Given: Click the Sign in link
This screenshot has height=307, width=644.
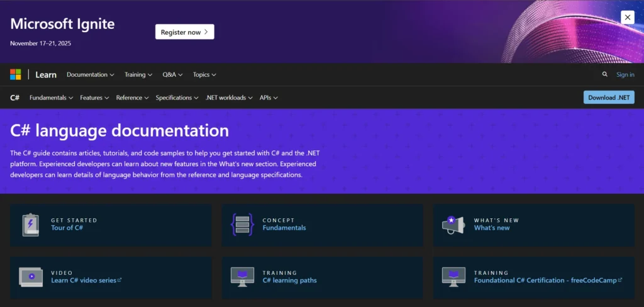Looking at the screenshot, I should pos(625,74).
